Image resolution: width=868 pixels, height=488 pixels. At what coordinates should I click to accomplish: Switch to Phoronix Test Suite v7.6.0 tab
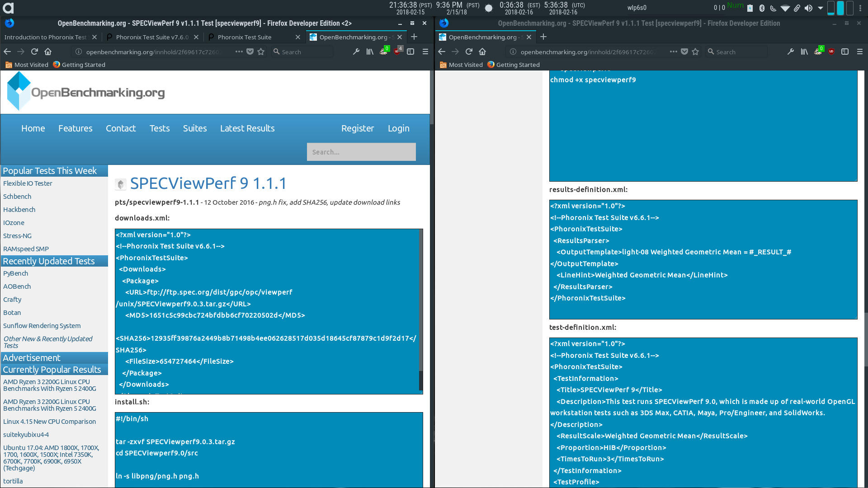[x=152, y=38]
